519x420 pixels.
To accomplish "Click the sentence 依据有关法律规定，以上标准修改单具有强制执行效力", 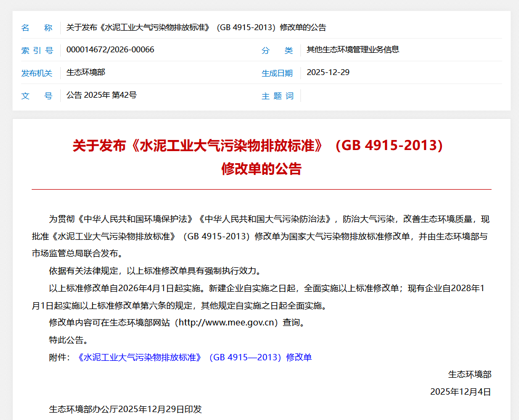I will pos(157,270).
